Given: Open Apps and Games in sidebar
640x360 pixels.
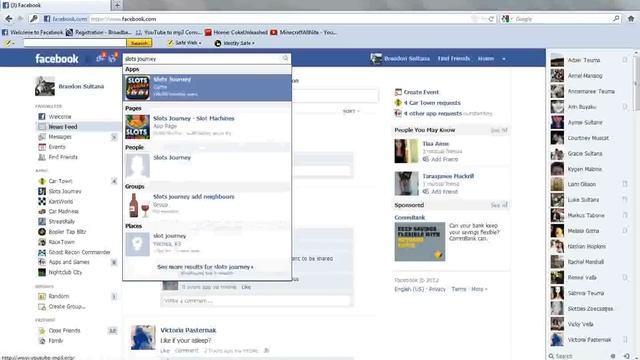Looking at the screenshot, I should [x=69, y=262].
